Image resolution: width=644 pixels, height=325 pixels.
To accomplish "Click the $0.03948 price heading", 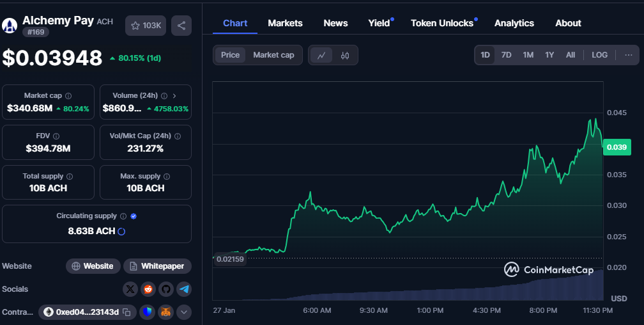I will pyautogui.click(x=52, y=58).
